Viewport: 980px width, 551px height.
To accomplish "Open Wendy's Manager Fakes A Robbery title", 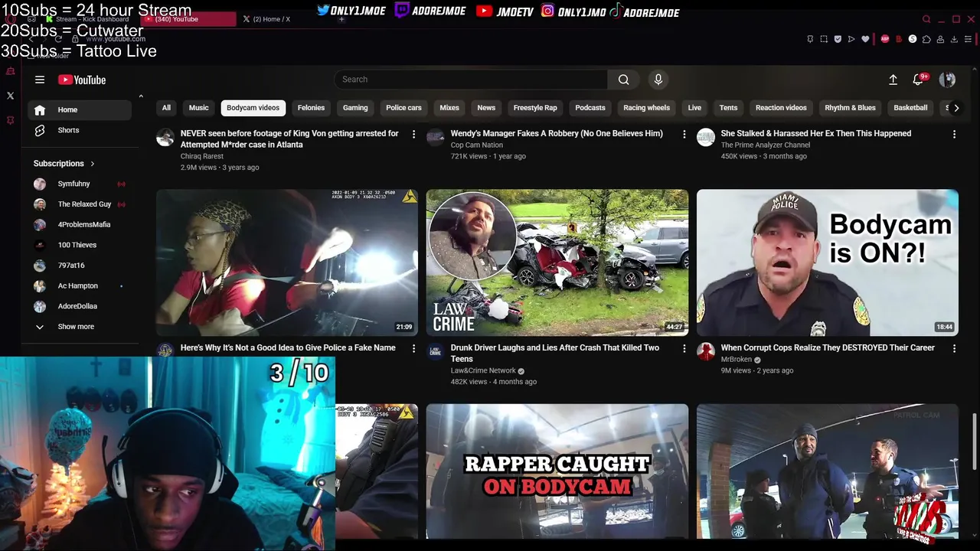I will tap(557, 133).
